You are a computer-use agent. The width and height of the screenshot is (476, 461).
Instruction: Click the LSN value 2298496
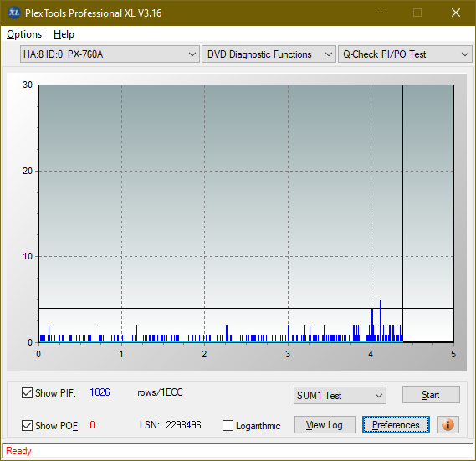tap(183, 424)
